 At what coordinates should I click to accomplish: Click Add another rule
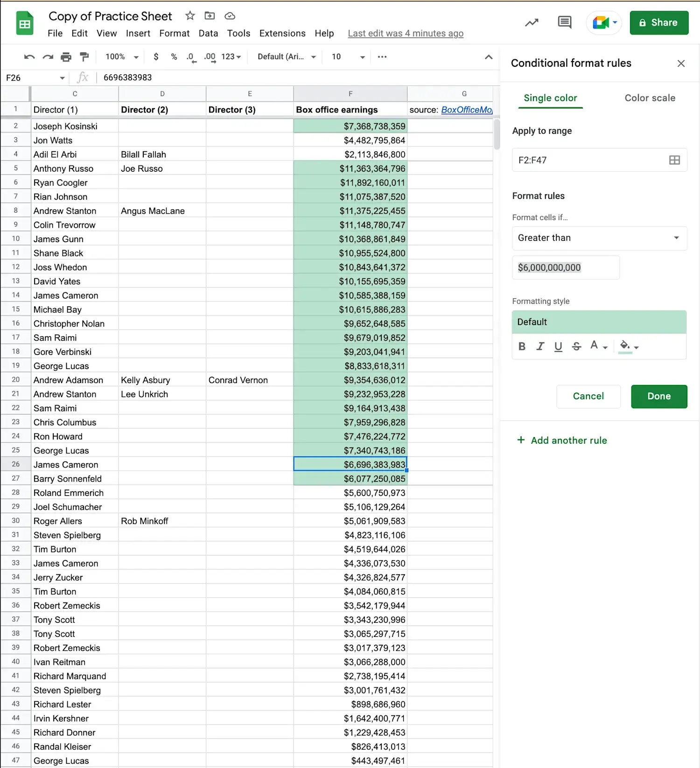pos(562,440)
